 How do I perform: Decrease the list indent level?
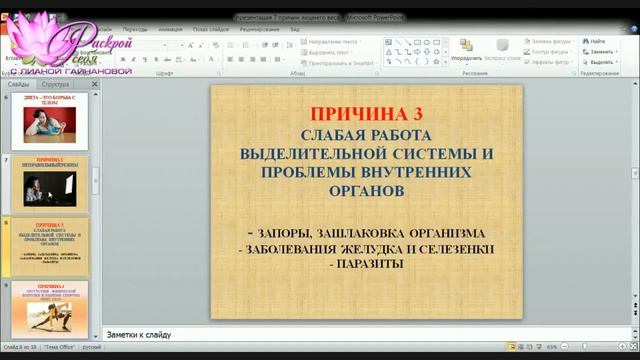pos(265,45)
